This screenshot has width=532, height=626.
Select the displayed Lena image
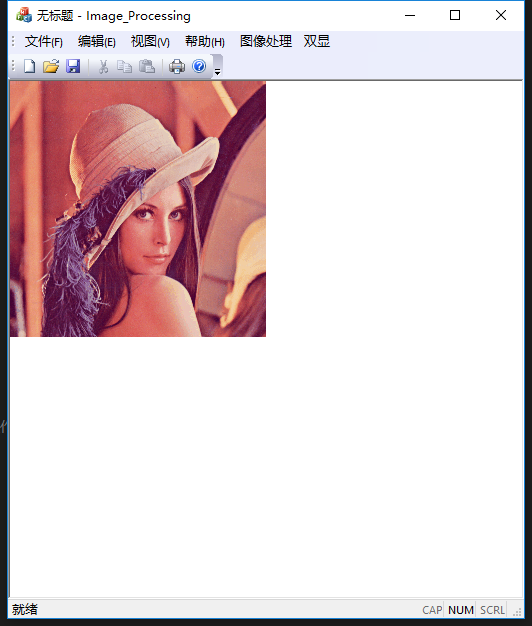pos(138,209)
